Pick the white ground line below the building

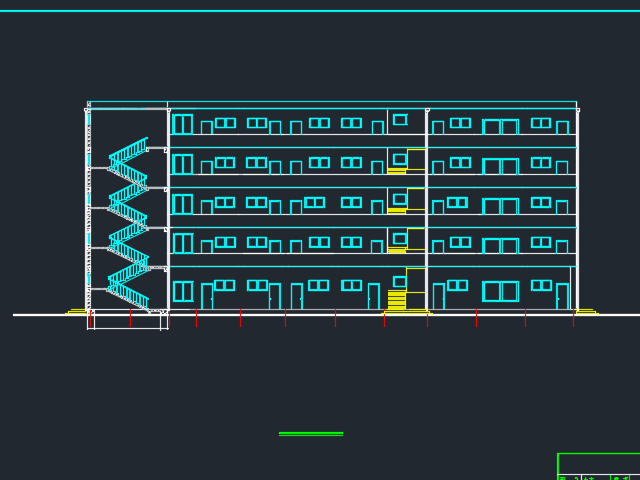point(327,315)
